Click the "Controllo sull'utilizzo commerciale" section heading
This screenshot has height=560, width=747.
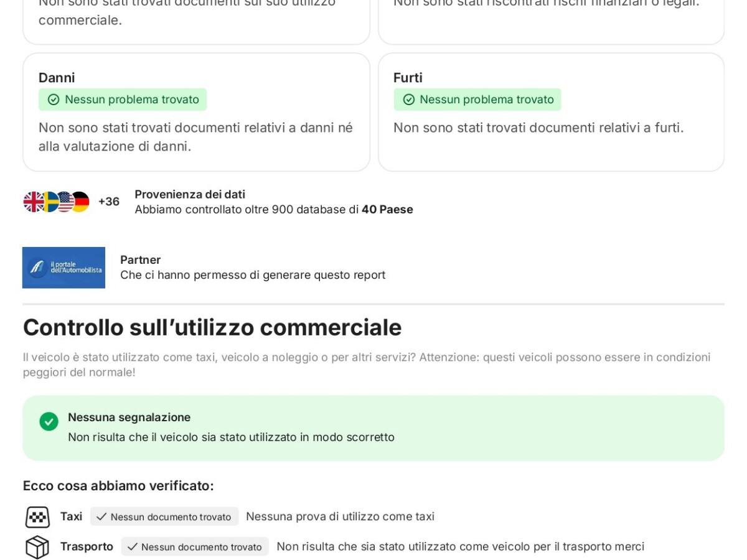212,327
